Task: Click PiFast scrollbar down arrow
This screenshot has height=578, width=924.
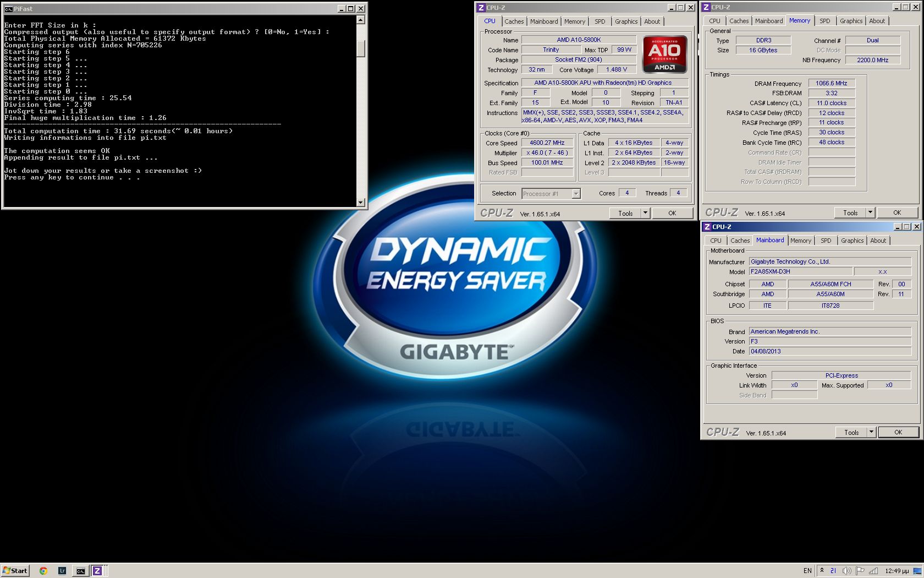Action: [361, 203]
